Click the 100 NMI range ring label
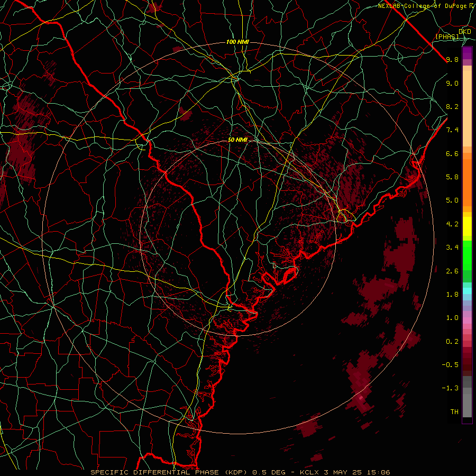This screenshot has width=476, height=476. pyautogui.click(x=237, y=42)
